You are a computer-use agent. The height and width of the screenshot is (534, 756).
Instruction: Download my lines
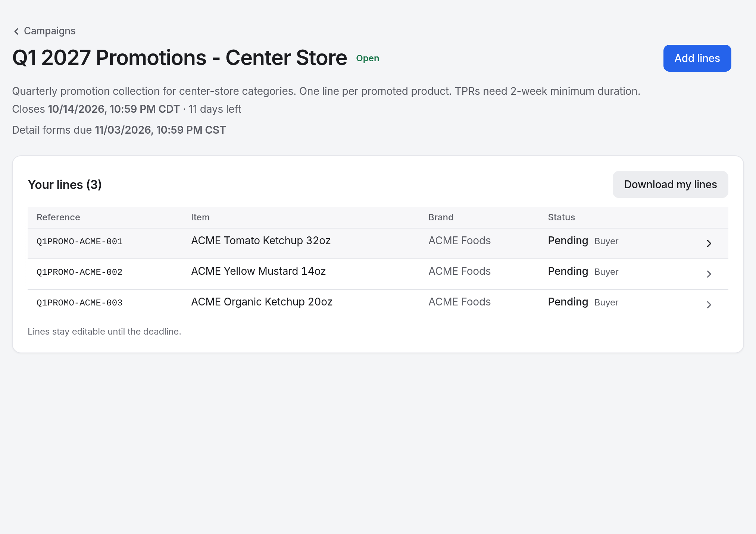[670, 184]
